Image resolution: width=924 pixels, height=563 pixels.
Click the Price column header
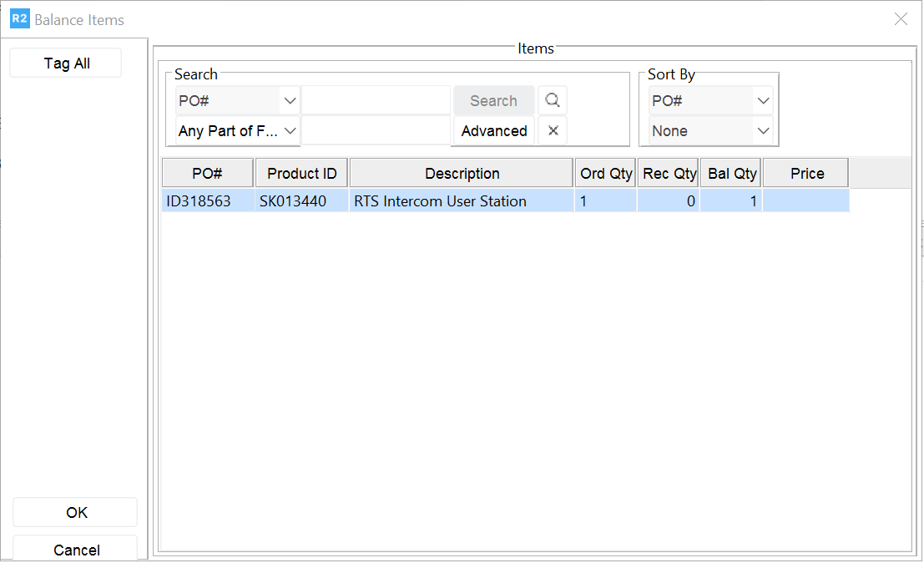point(806,174)
